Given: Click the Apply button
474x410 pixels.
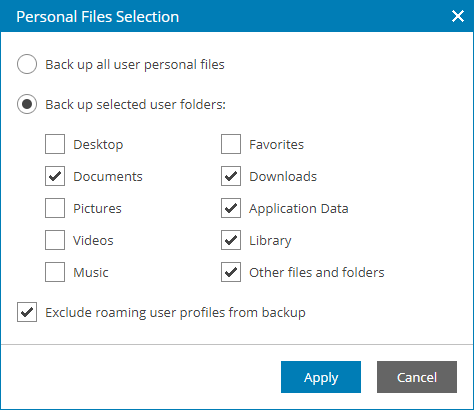Looking at the screenshot, I should [321, 377].
